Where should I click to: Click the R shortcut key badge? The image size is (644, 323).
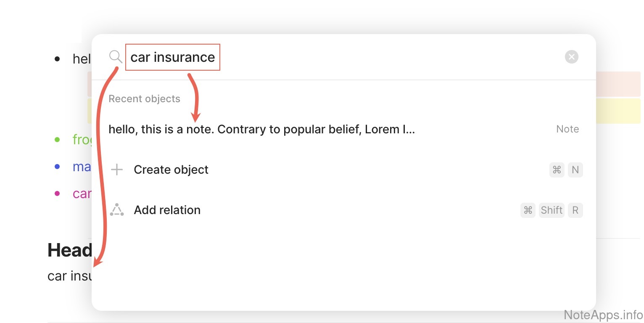click(575, 210)
